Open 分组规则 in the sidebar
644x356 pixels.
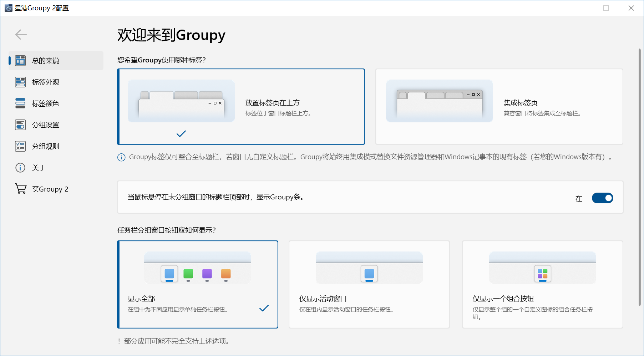(x=56, y=146)
